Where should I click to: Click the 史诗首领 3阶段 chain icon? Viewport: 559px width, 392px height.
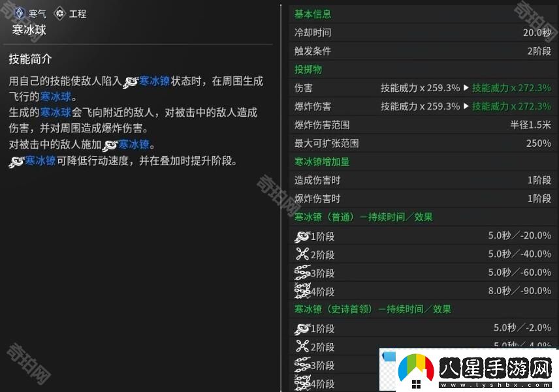302,365
